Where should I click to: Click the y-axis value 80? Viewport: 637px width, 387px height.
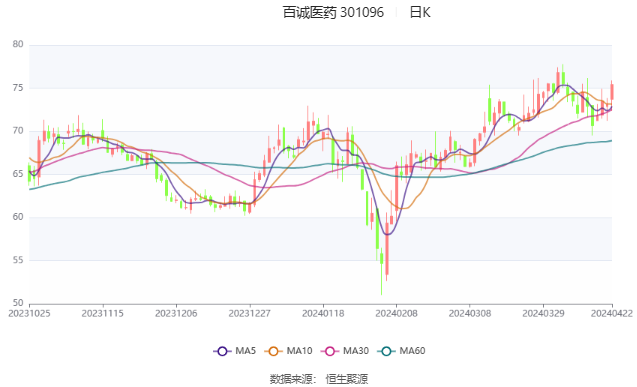[x=18, y=44]
